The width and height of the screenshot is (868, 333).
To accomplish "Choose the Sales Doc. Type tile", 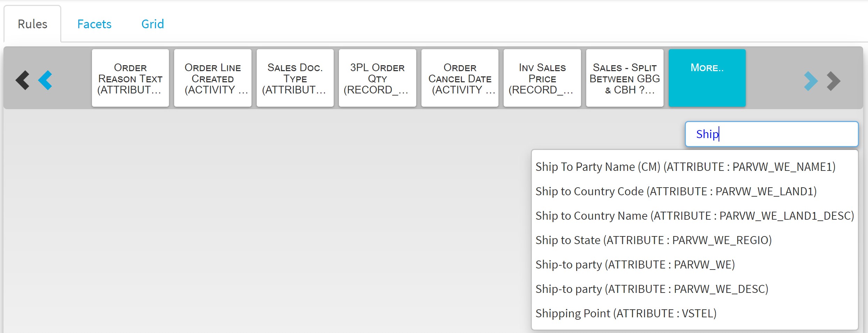I will click(295, 78).
